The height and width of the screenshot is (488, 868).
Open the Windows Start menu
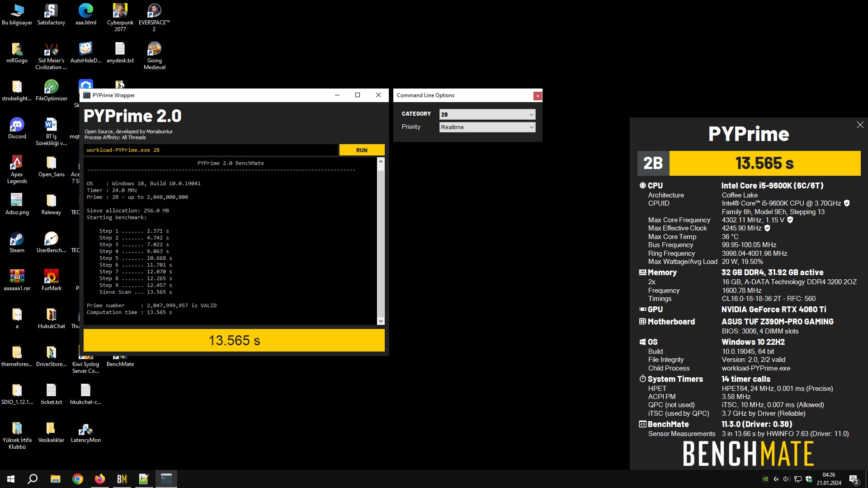click(x=11, y=479)
